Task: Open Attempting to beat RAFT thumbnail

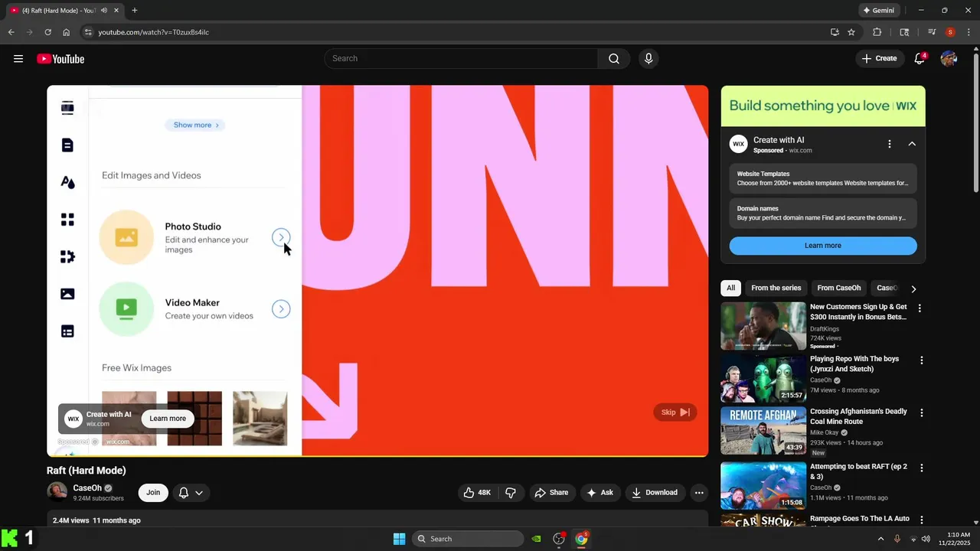Action: point(763,485)
